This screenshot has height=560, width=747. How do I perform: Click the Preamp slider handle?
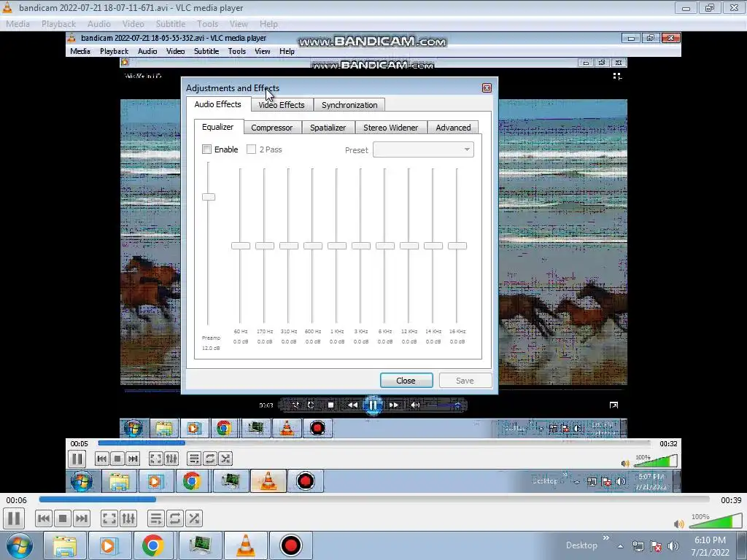point(209,197)
